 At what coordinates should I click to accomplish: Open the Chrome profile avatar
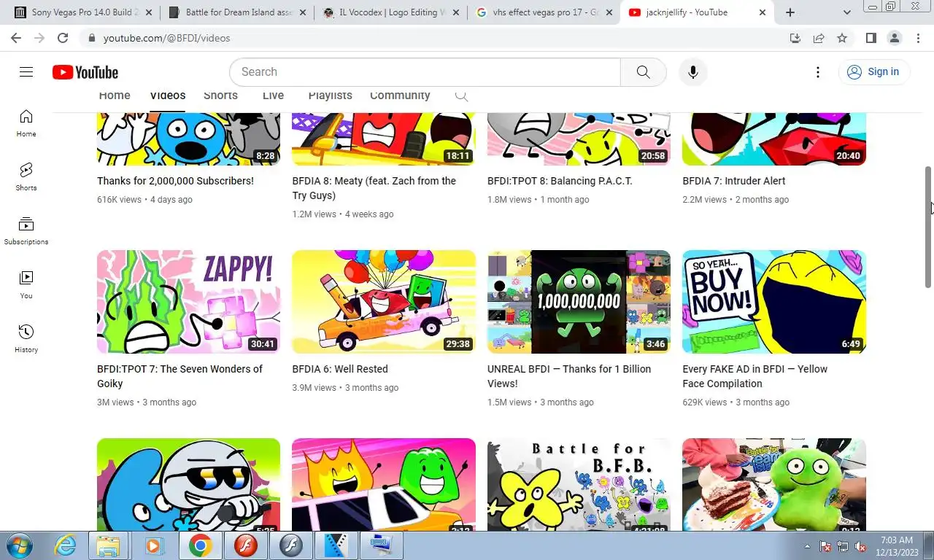(895, 38)
